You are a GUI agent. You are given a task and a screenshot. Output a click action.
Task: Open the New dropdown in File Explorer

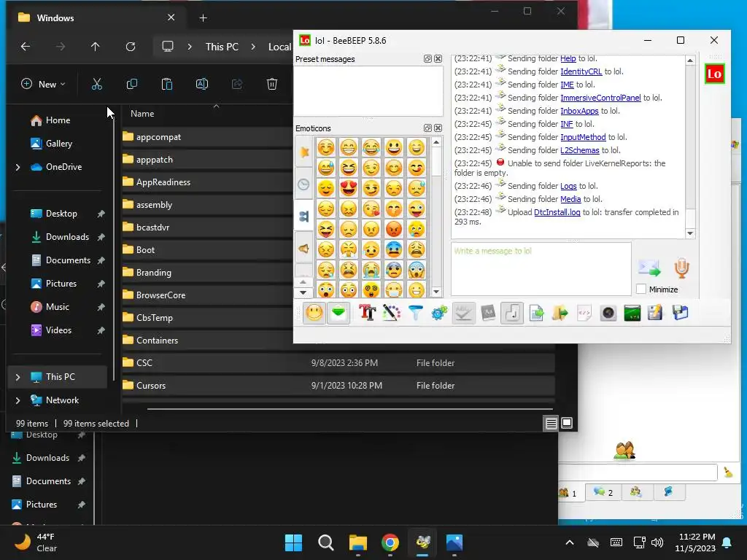coord(43,85)
